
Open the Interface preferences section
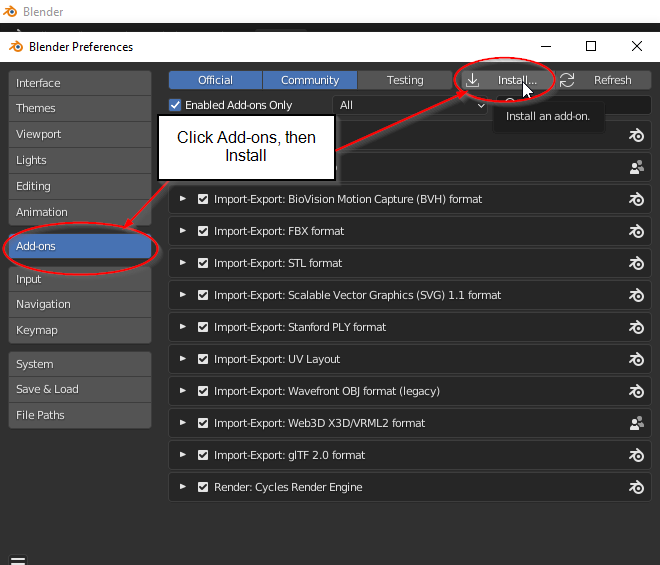[x=80, y=83]
